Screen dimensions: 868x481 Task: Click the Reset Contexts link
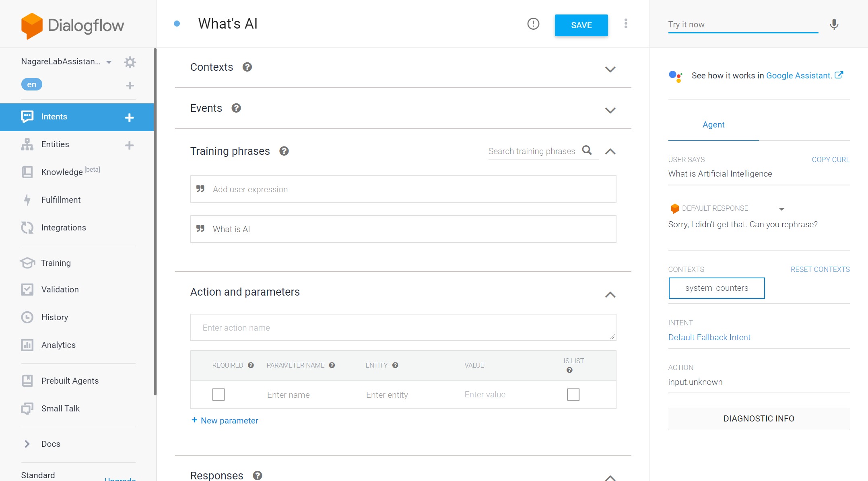click(x=819, y=269)
